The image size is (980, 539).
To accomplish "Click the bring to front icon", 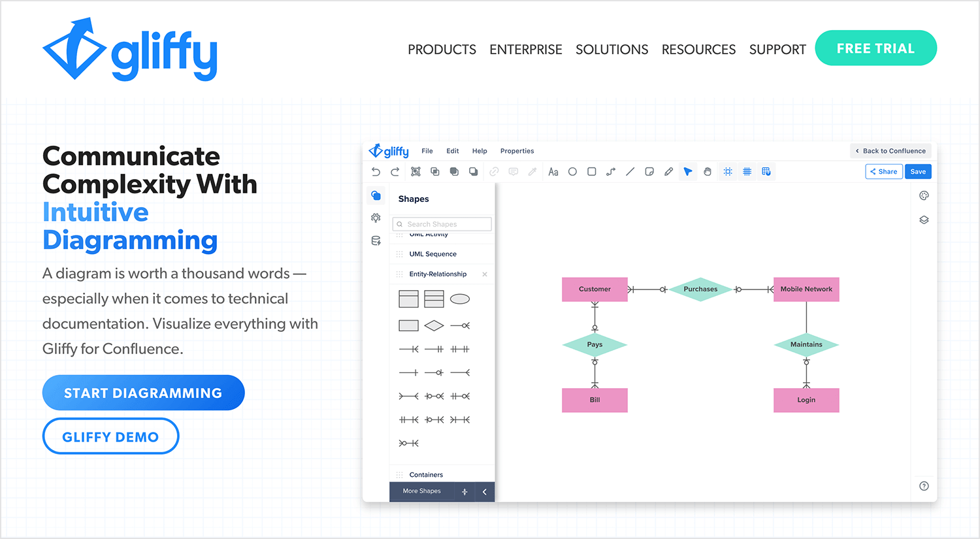I will pos(454,172).
